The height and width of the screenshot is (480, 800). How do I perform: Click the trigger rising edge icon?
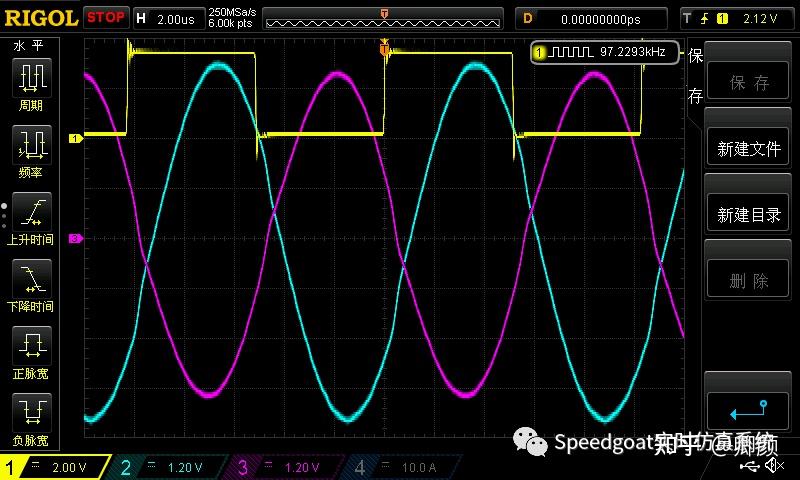(705, 19)
